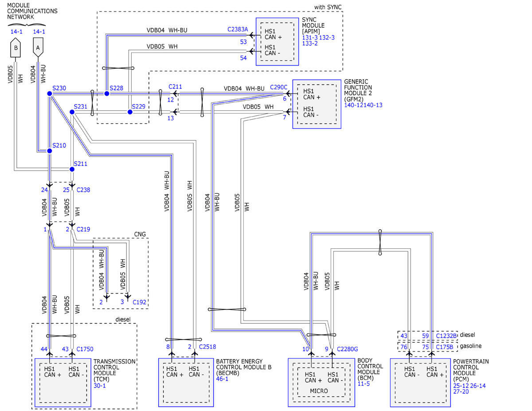Select the S231 splice node
The image size is (532, 411).
pos(72,112)
